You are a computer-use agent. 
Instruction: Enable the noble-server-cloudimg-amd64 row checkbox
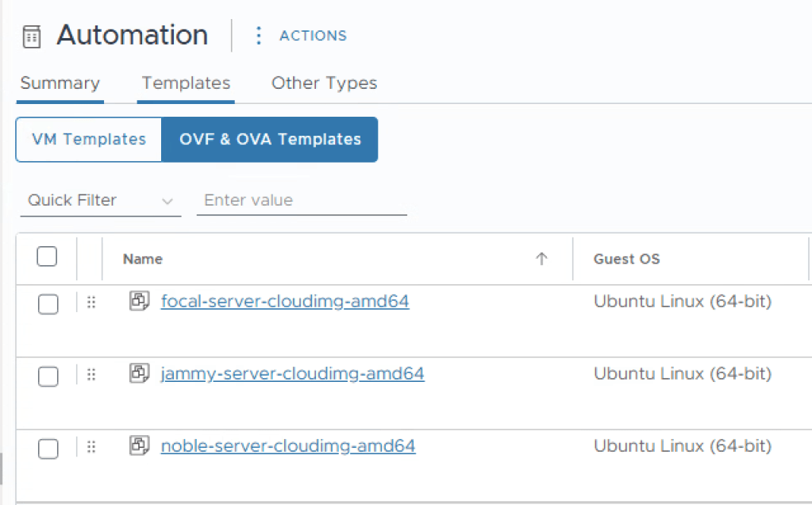click(x=48, y=449)
